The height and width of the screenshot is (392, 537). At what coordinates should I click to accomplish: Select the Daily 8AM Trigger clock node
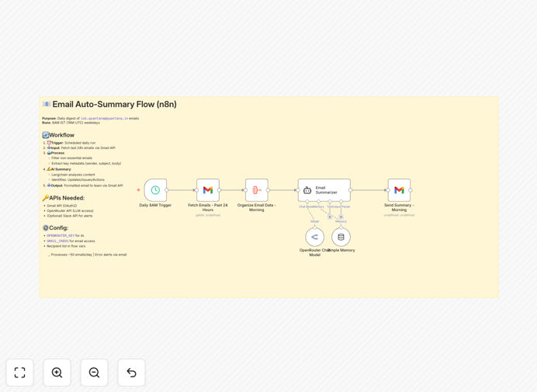pos(155,190)
